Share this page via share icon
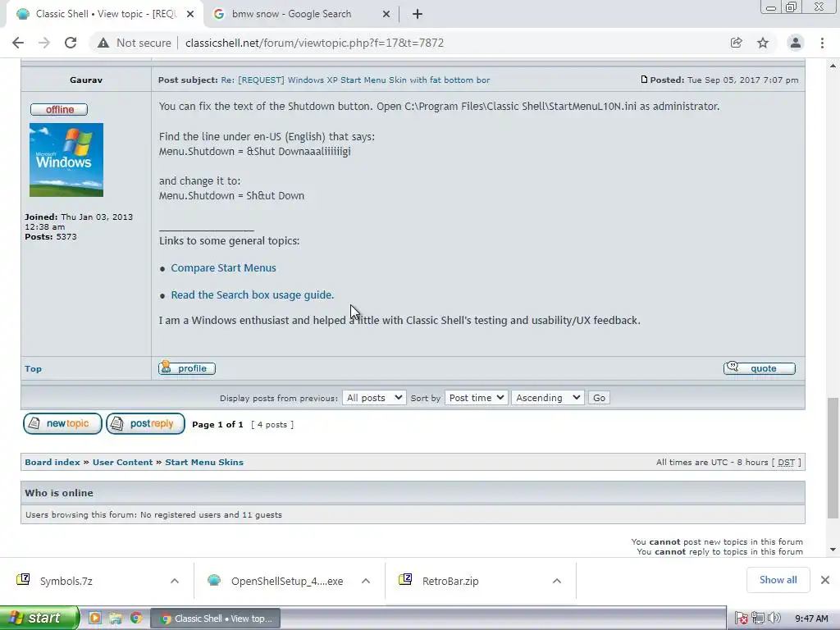840x630 pixels. [737, 43]
